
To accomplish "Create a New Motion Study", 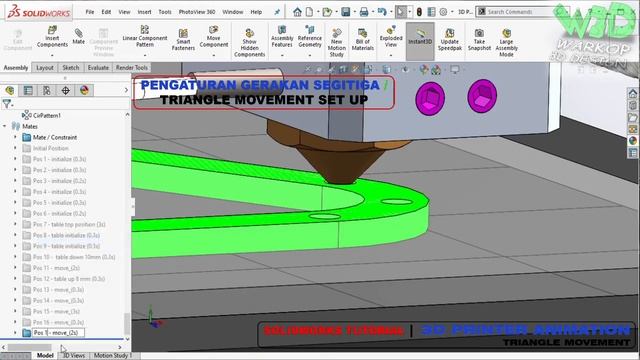I will [337, 42].
